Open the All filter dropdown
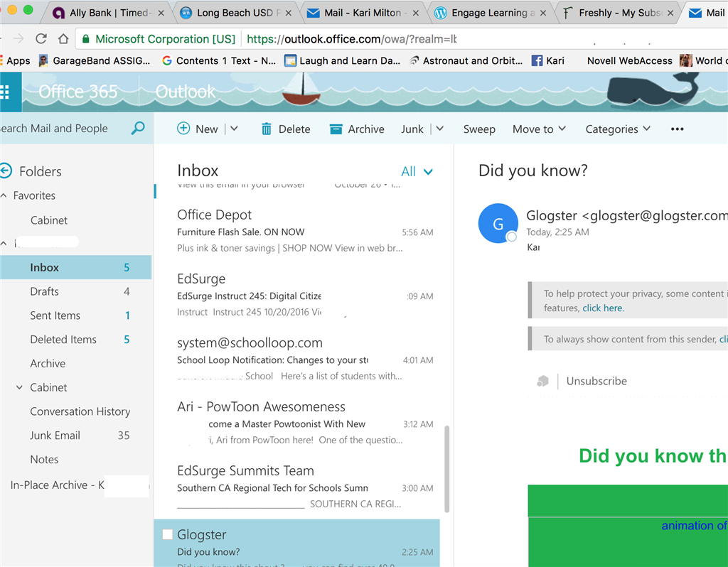This screenshot has height=567, width=728. click(417, 172)
